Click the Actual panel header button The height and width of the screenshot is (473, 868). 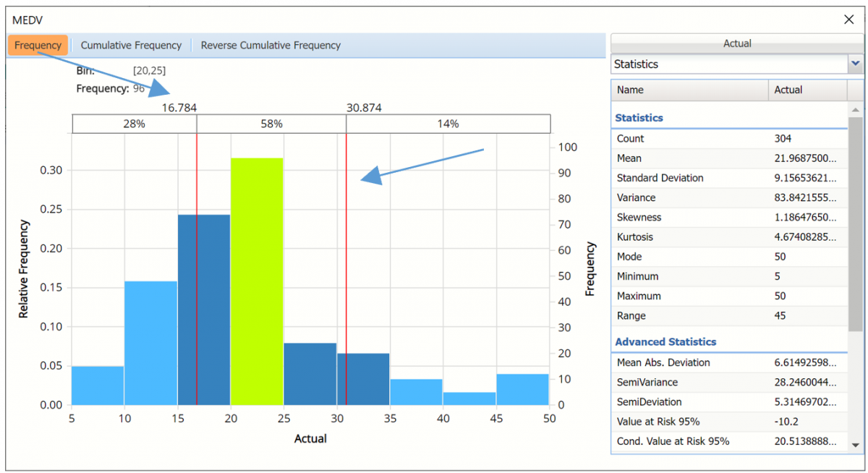pos(737,43)
